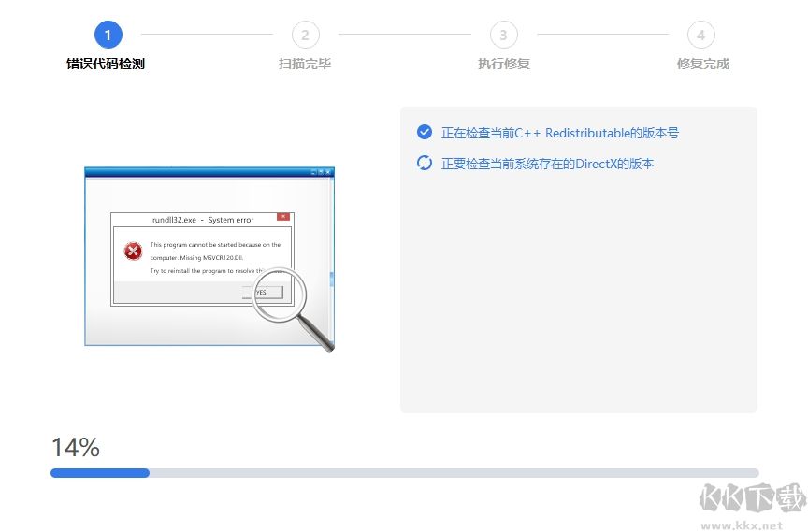Click the red close button on rundll32.exe dialog
This screenshot has height=532, width=808.
pos(283,217)
